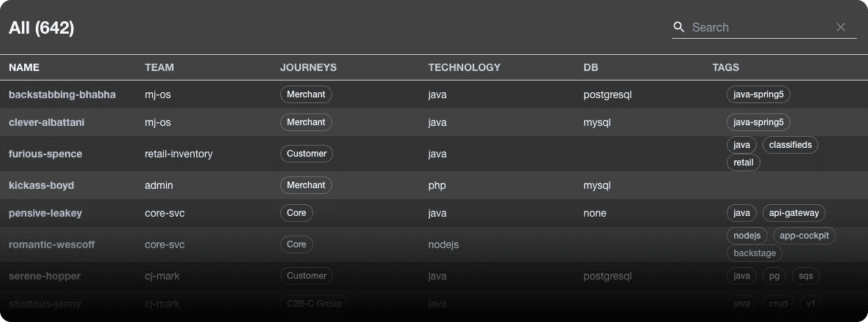Sort by the TECHNOLOGY column header
The height and width of the screenshot is (322, 868).
coord(464,67)
